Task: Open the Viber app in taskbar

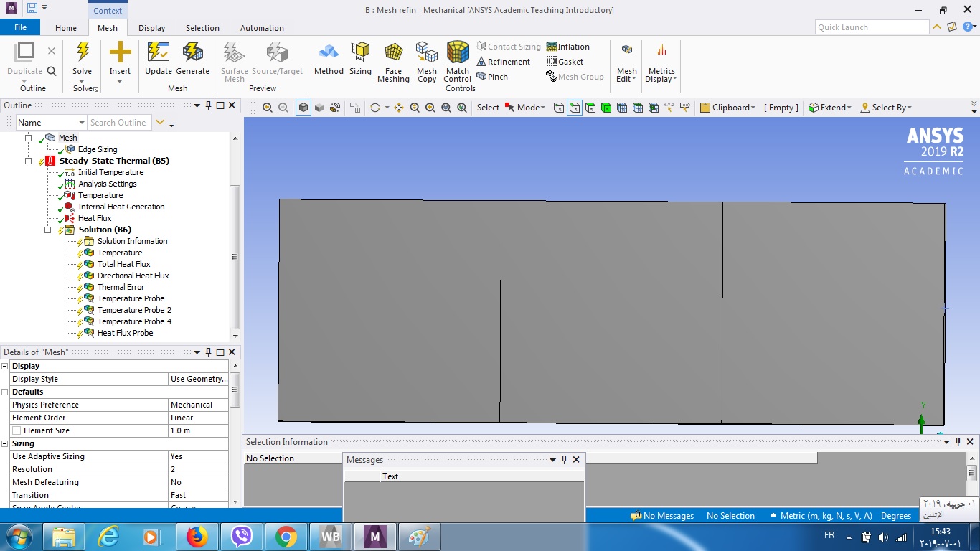Action: coord(241,537)
